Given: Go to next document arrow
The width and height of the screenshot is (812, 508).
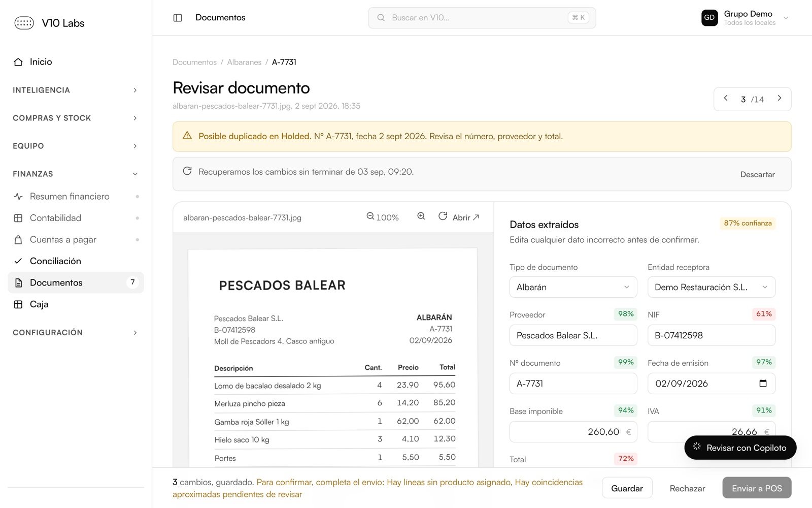Looking at the screenshot, I should (x=780, y=98).
